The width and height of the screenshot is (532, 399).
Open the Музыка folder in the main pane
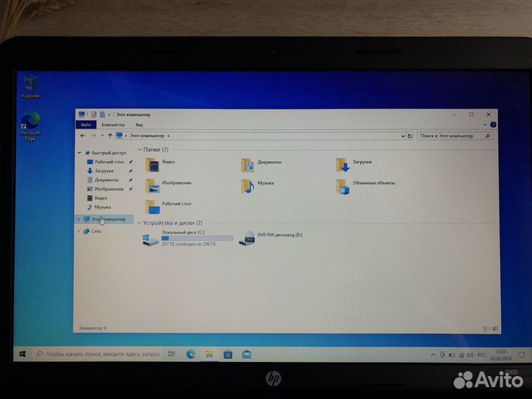258,186
